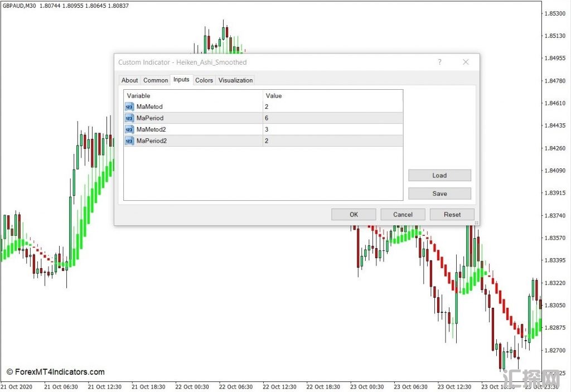Switch to the About tab

(x=129, y=80)
